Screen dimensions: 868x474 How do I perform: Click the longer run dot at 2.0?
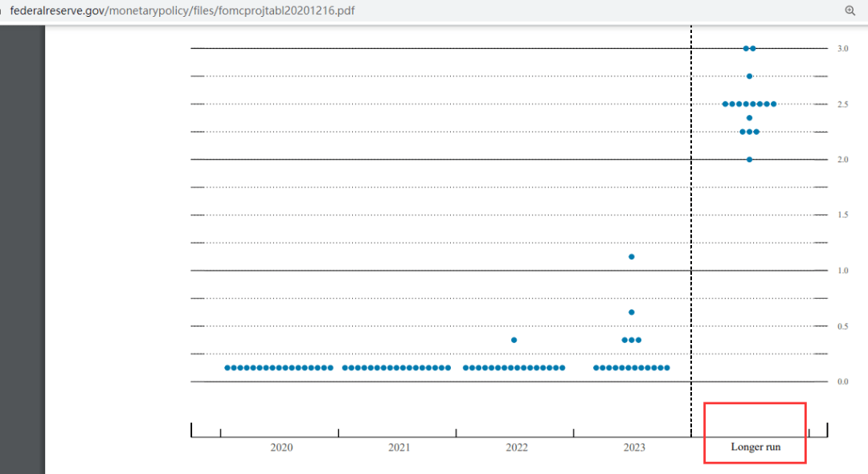(x=750, y=159)
